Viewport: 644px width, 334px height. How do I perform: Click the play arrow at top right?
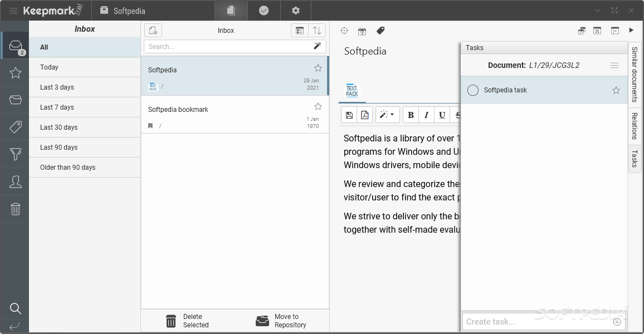(631, 31)
